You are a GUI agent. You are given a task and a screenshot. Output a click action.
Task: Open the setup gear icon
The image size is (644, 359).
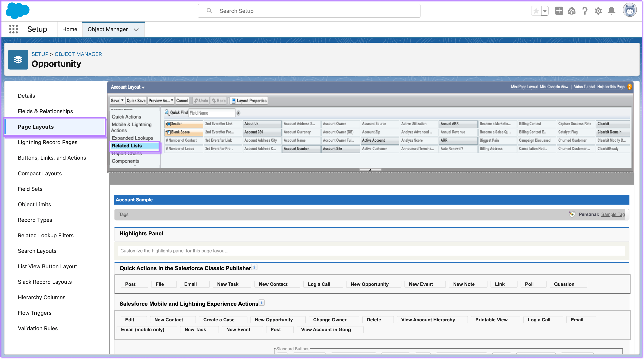point(598,11)
